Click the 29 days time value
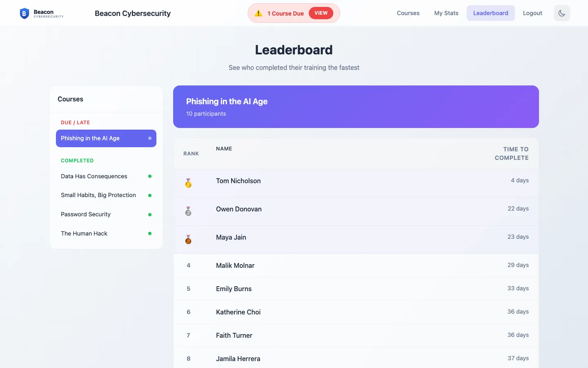 (x=518, y=265)
